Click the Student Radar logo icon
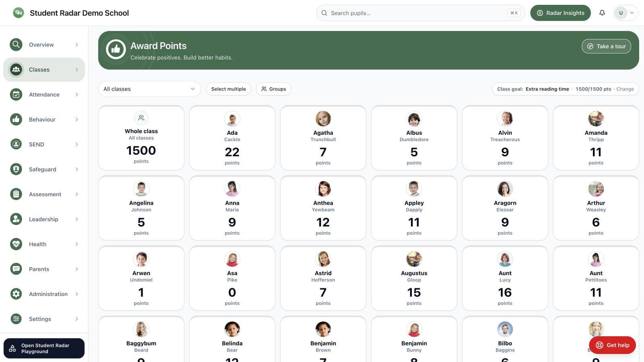Image resolution: width=644 pixels, height=362 pixels. coord(19,13)
